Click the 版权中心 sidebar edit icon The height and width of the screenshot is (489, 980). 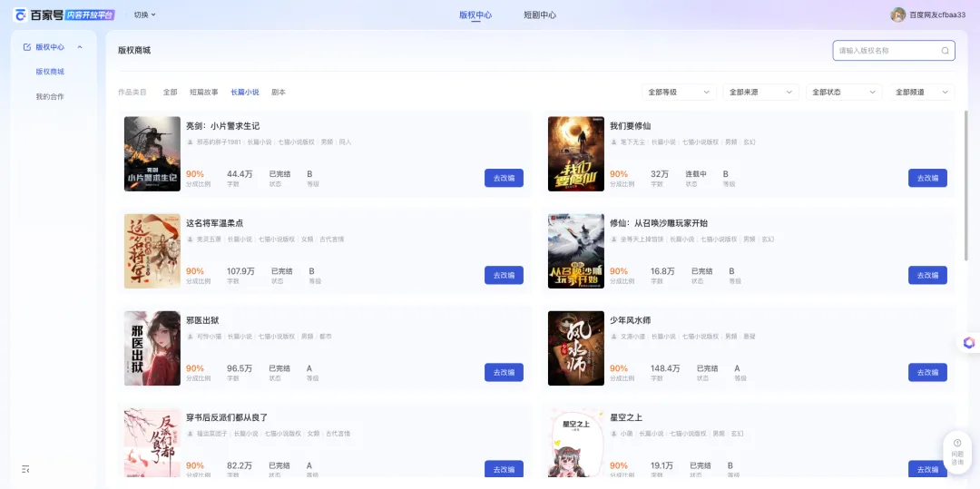(26, 47)
